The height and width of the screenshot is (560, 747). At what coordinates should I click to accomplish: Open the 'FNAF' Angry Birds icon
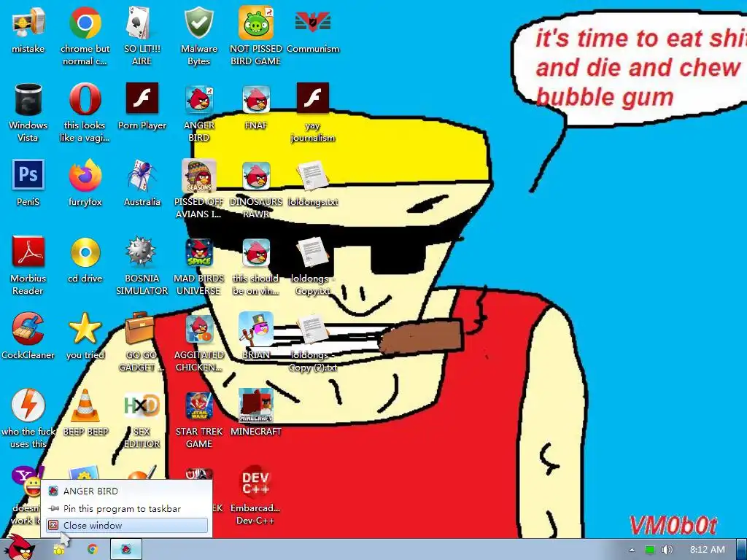click(x=256, y=106)
